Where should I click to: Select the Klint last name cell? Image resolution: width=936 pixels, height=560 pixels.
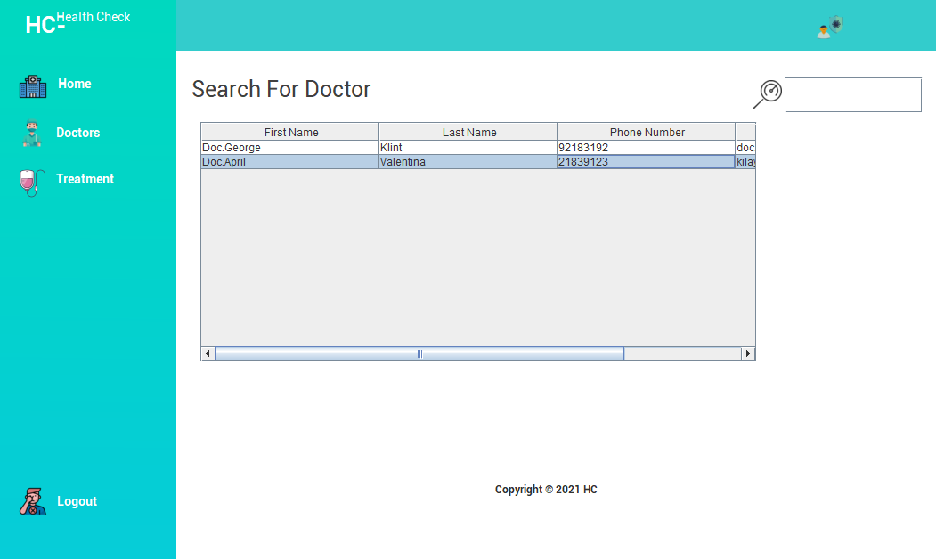[468, 148]
